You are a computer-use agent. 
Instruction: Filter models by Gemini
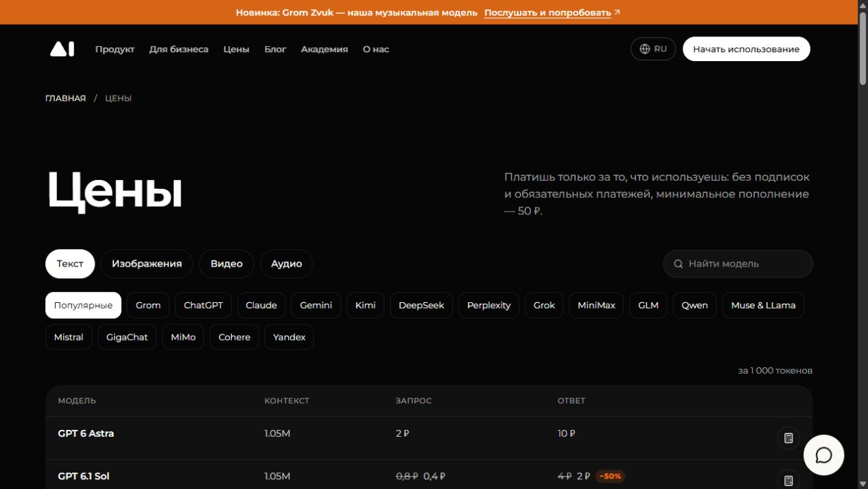pyautogui.click(x=316, y=306)
